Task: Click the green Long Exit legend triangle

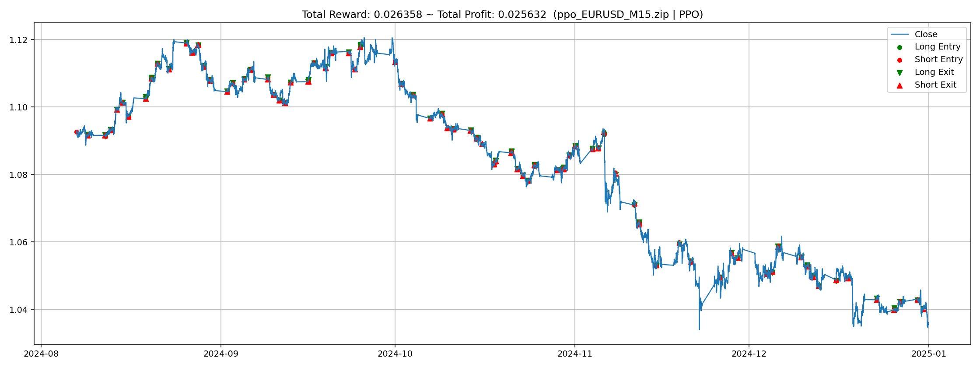Action: point(899,73)
